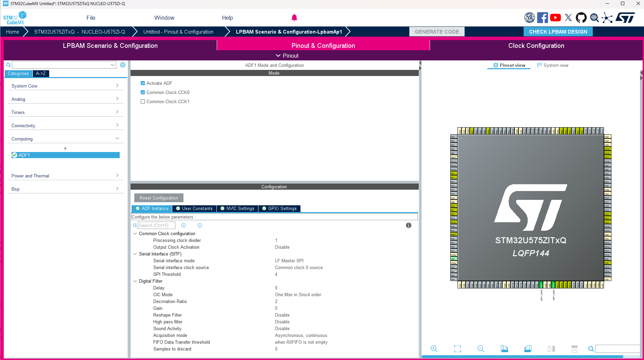The image size is (644, 360).
Task: Open the GitHub page from the header
Action: point(581,17)
